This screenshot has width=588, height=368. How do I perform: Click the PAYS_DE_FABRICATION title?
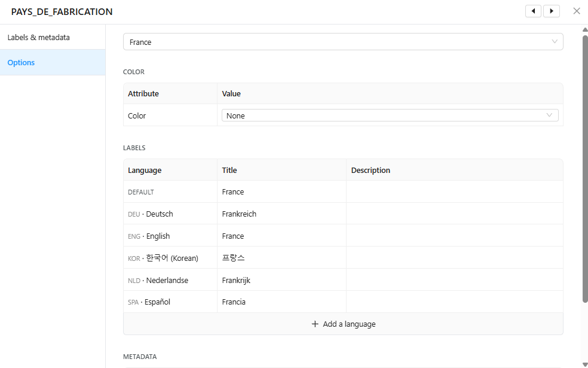pos(62,11)
